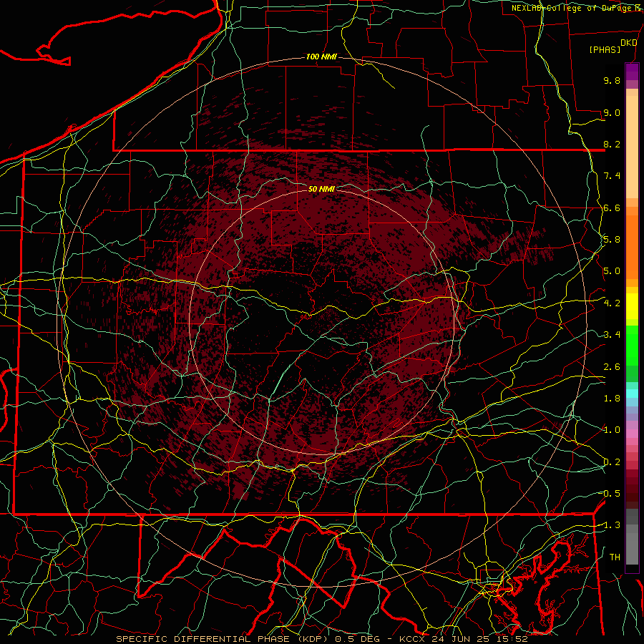644x644 pixels.
Task: Click the 8.2 scale value
Action: pos(612,144)
